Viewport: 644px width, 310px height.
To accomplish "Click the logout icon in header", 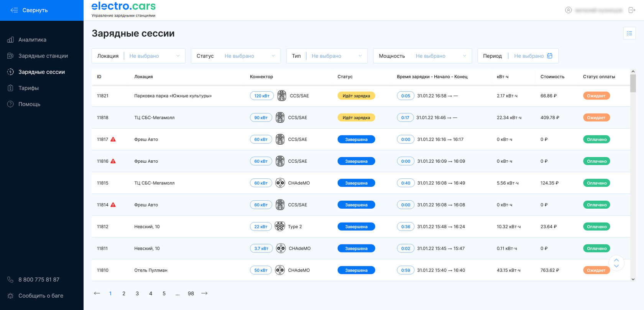I will 632,10.
